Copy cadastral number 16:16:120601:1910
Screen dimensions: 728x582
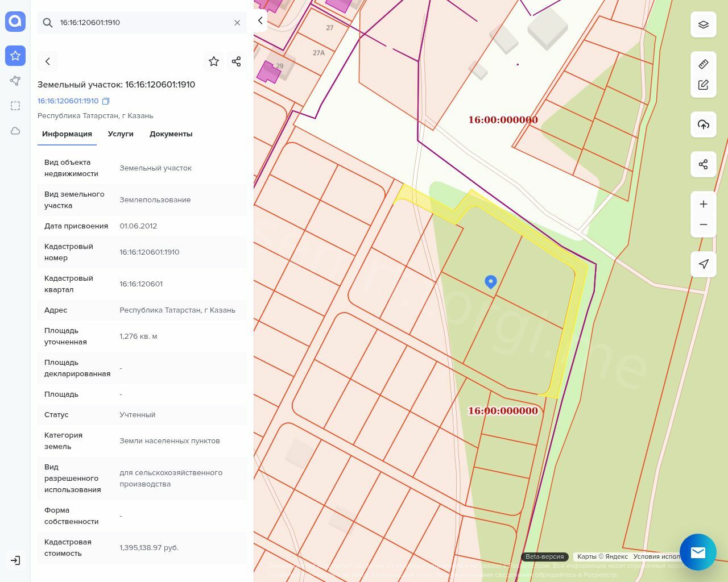coord(106,101)
